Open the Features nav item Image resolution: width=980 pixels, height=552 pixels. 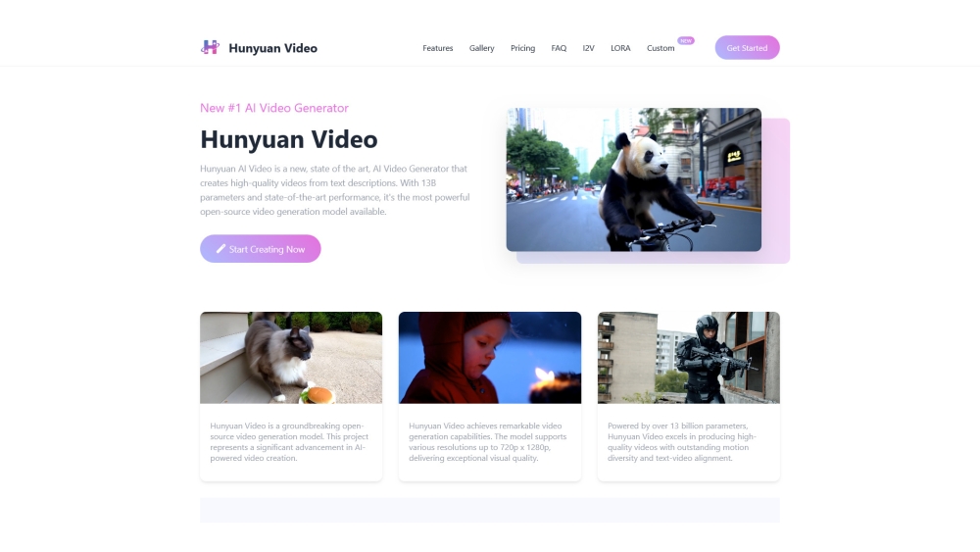(x=437, y=48)
